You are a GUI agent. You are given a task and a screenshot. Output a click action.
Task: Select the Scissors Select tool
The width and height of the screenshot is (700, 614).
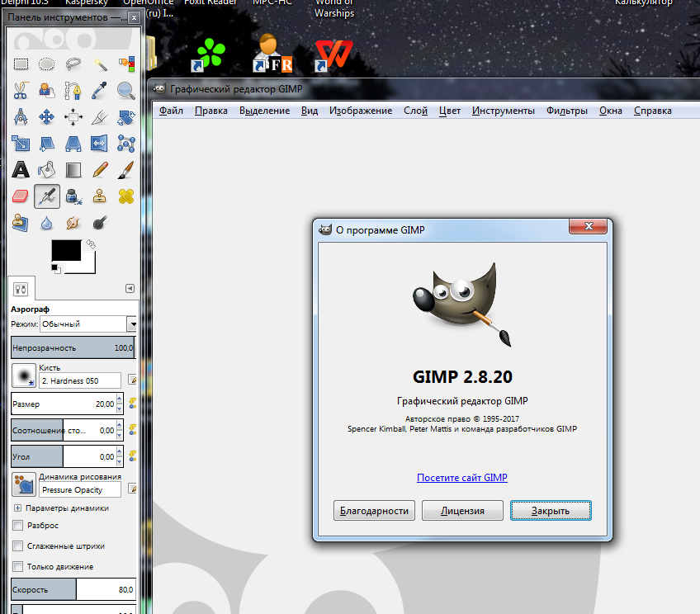point(21,91)
